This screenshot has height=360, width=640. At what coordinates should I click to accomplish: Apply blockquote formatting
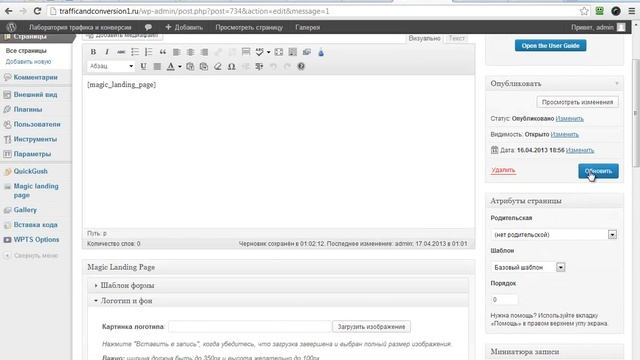[x=162, y=52]
